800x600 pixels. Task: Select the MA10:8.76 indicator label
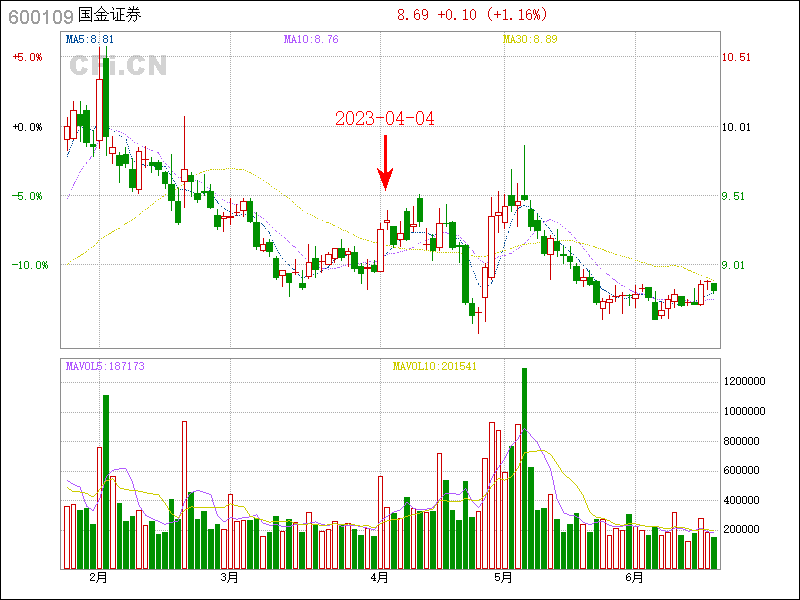[x=311, y=40]
